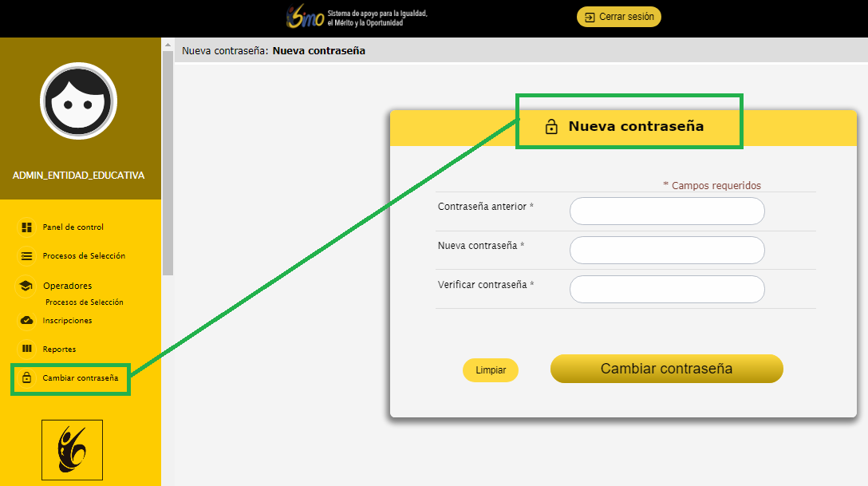Click the user avatar picture

pos(78,101)
